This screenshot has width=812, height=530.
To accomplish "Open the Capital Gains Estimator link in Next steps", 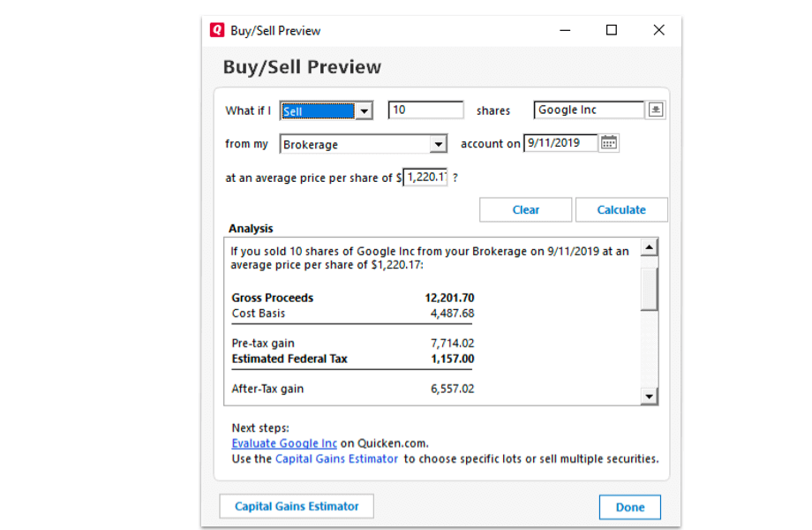I will click(336, 459).
